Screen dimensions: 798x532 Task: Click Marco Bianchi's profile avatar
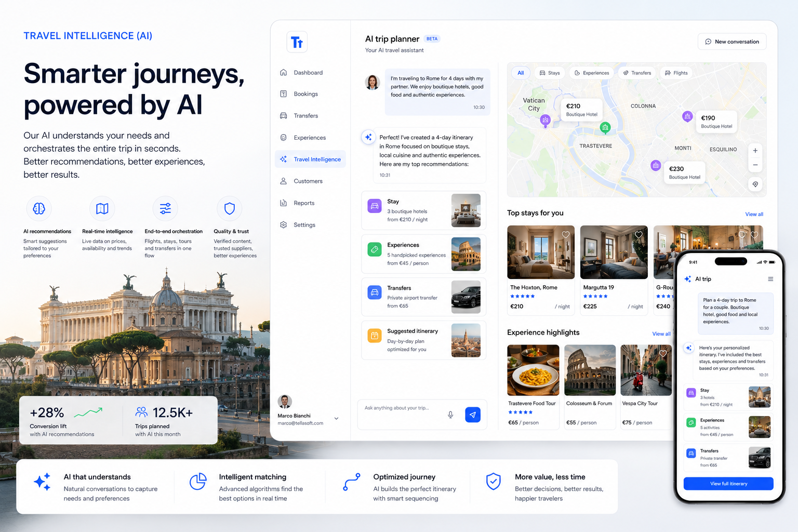pyautogui.click(x=285, y=402)
